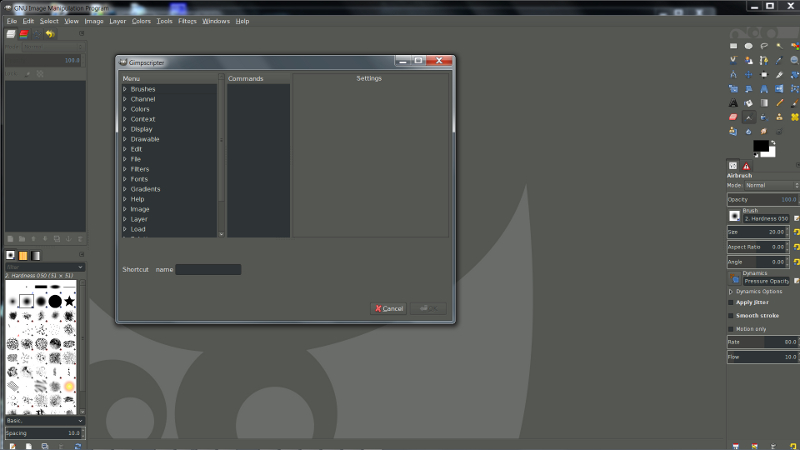Enable the Smooth stroke checkbox
800x450 pixels.
[731, 316]
